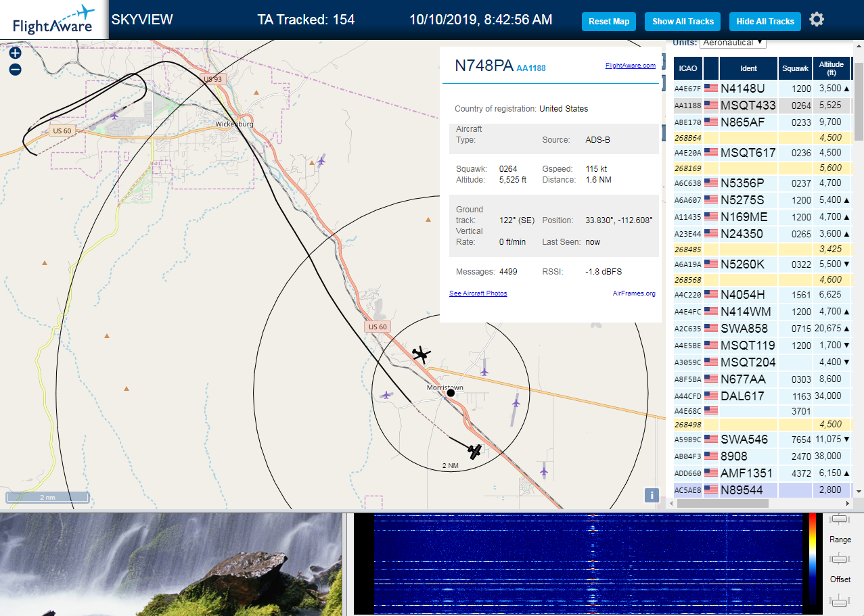864x616 pixels.
Task: Click the airport icon northeast of Morristown
Action: (x=484, y=371)
